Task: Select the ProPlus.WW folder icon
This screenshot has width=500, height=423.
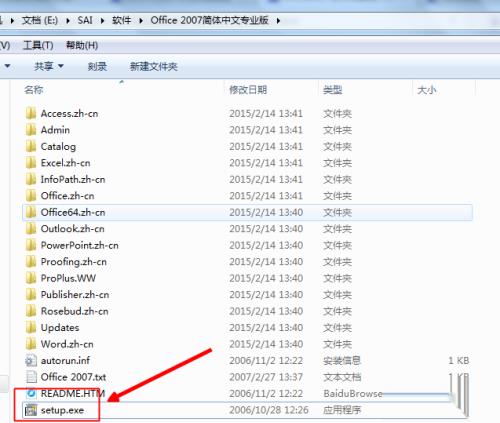Action: [31, 278]
